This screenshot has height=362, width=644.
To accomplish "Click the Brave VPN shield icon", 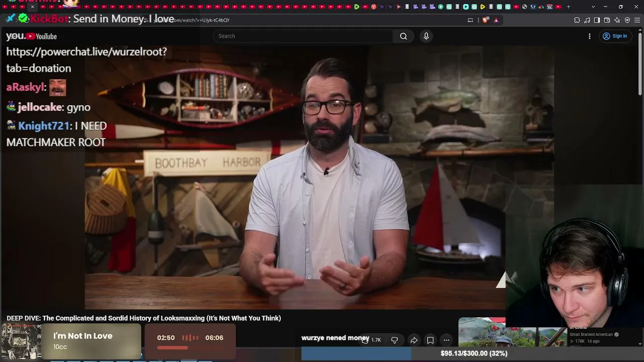I will 627,20.
